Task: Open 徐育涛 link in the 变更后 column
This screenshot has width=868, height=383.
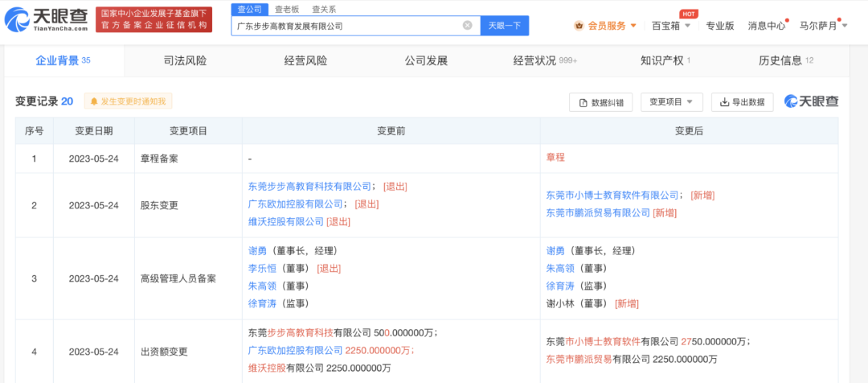Action: [x=561, y=286]
